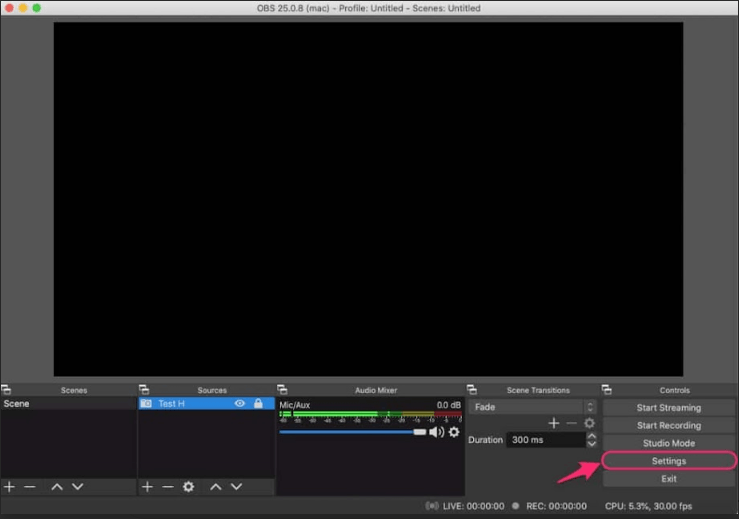Open the Fade transition dropdown

tap(533, 407)
